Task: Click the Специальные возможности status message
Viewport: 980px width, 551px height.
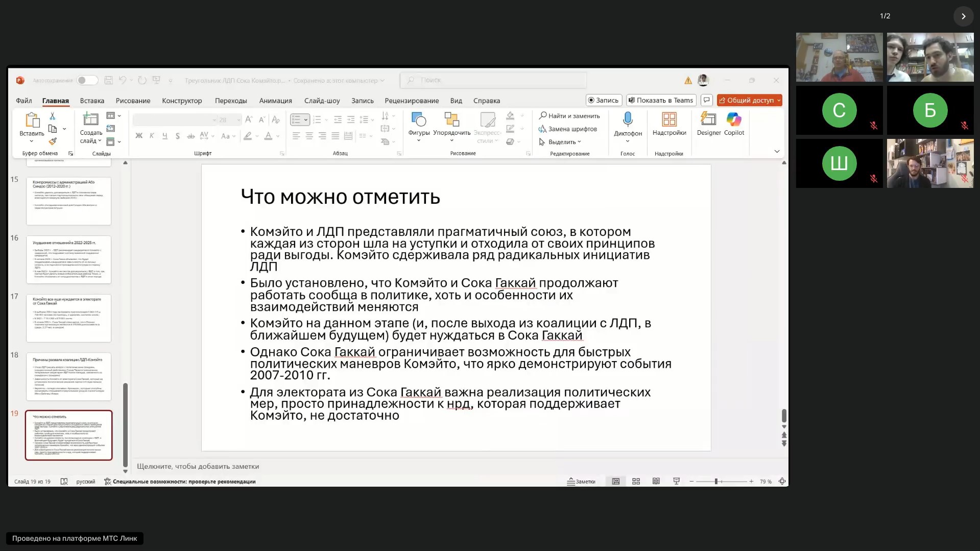Action: coord(180,481)
